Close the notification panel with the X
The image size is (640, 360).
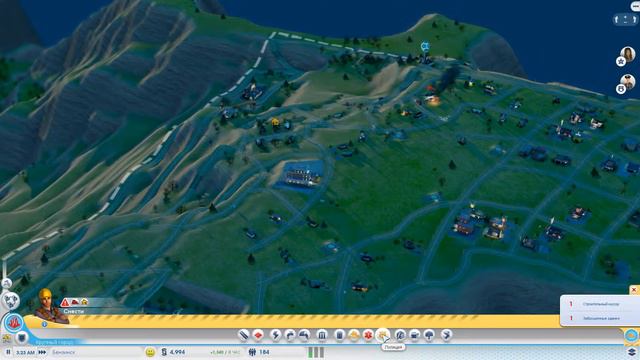pos(634,289)
